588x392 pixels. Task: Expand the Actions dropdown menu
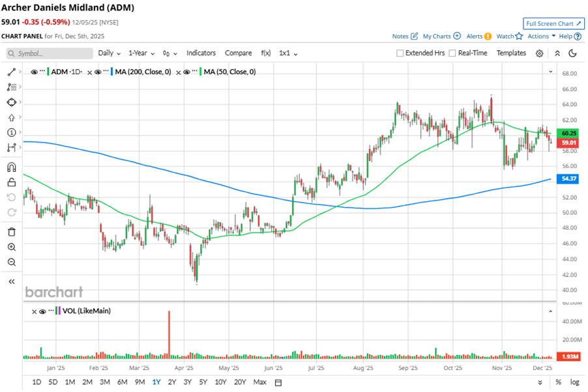pos(541,36)
